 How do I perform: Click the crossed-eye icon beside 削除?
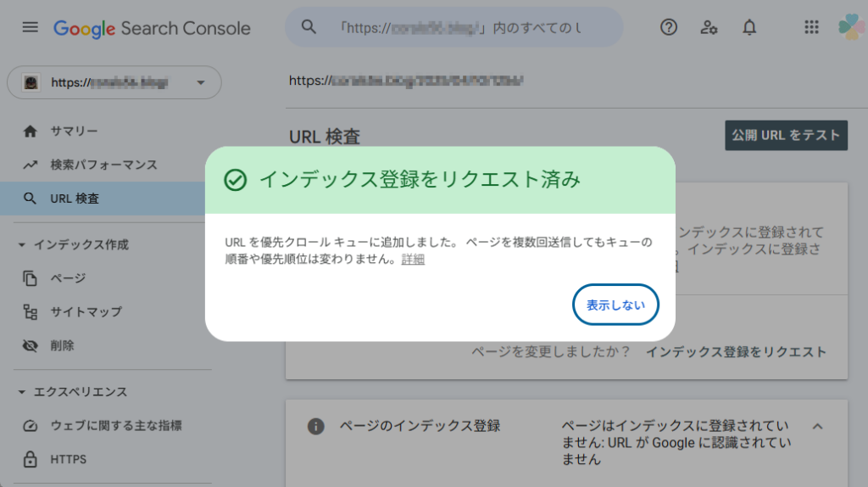tap(30, 345)
